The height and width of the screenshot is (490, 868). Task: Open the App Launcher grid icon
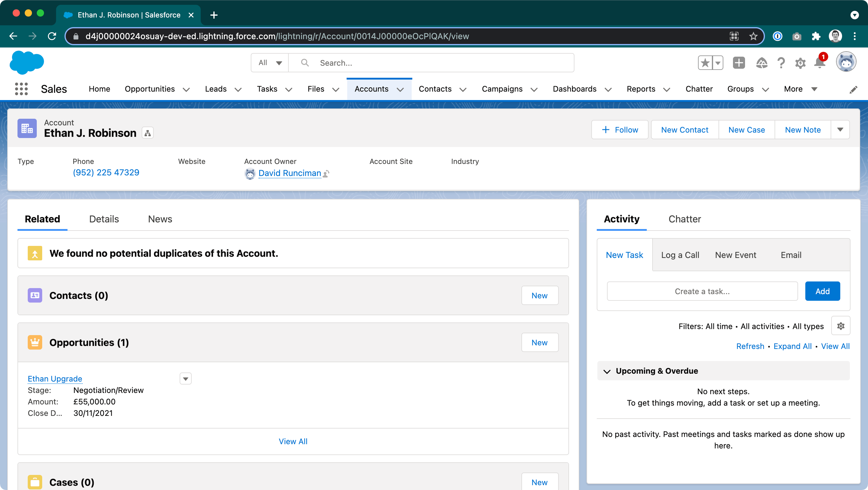(21, 89)
